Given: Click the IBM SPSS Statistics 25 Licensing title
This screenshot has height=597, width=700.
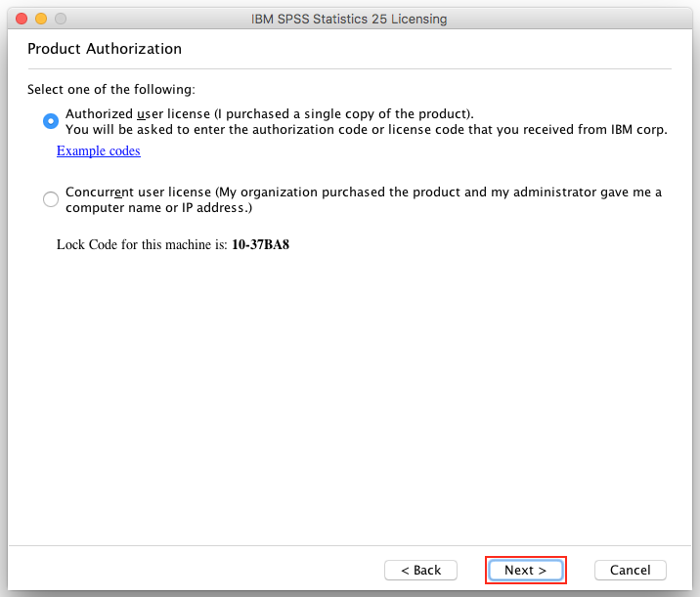Looking at the screenshot, I should [349, 19].
